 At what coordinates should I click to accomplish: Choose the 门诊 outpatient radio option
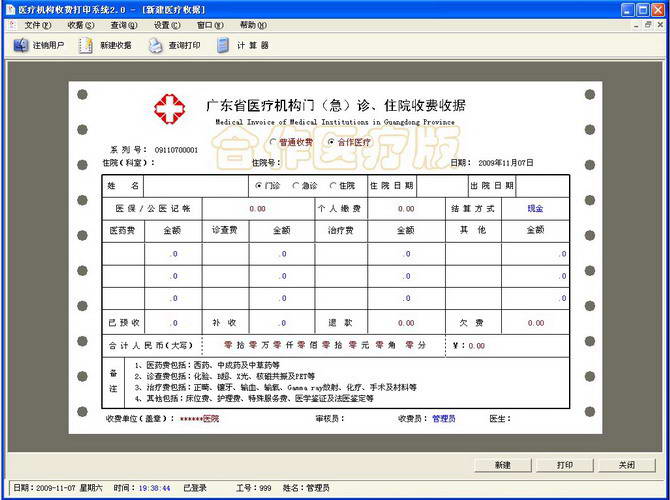coord(258,186)
